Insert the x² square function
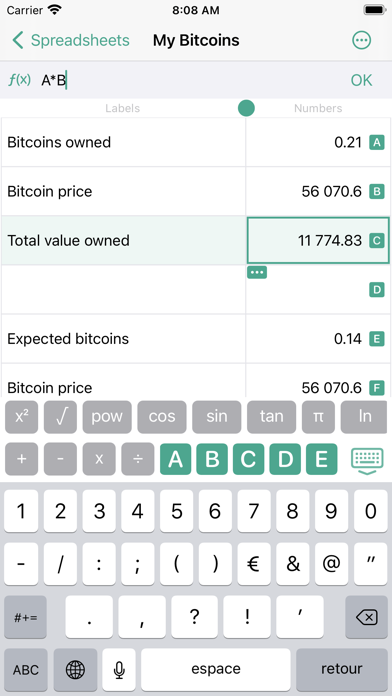 click(21, 417)
